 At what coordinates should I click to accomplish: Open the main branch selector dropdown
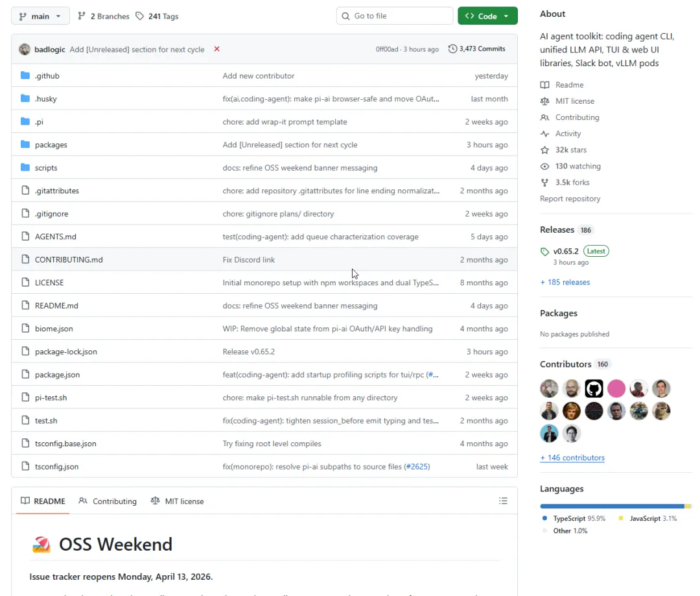(40, 16)
